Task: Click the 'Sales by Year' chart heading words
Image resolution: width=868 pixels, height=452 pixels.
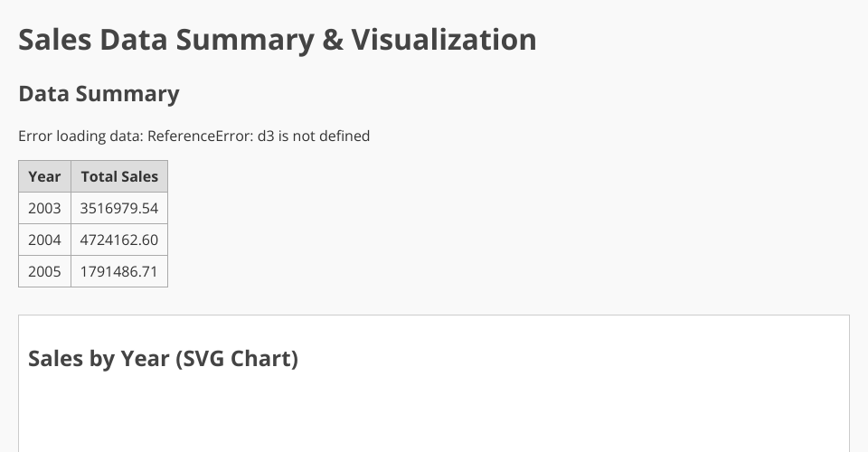Action: click(x=99, y=359)
